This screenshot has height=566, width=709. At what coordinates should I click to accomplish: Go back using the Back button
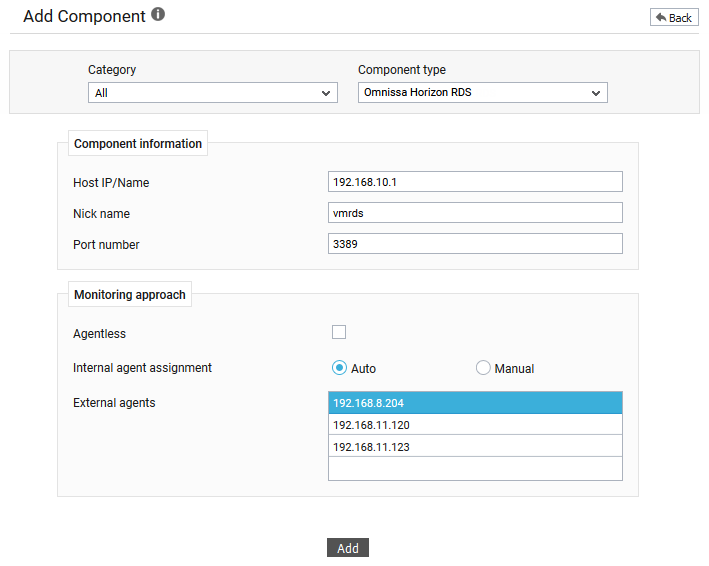click(674, 18)
